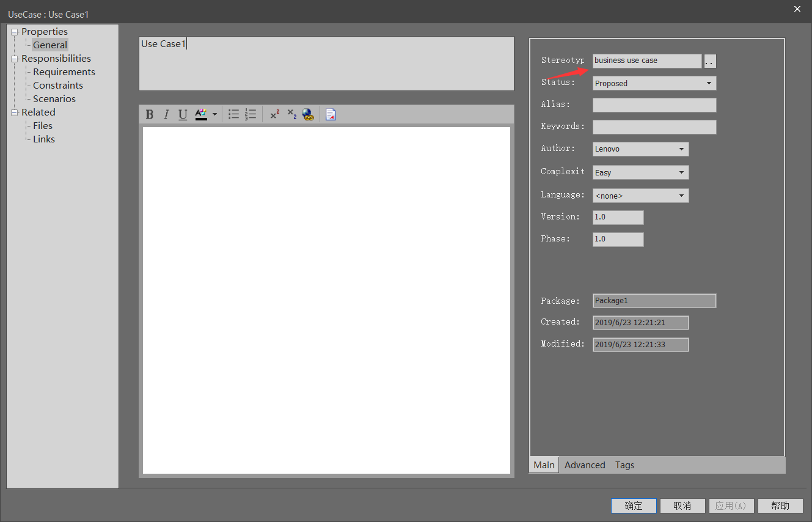The height and width of the screenshot is (522, 812).
Task: Open the bulleted list tool
Action: coord(233,114)
